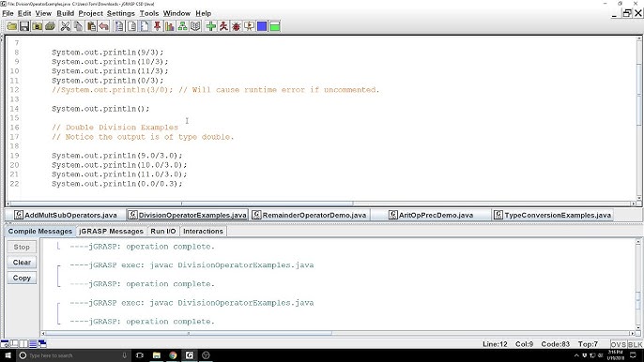Image resolution: width=644 pixels, height=362 pixels.
Task: Open the book documentation icon
Action: pos(195,26)
